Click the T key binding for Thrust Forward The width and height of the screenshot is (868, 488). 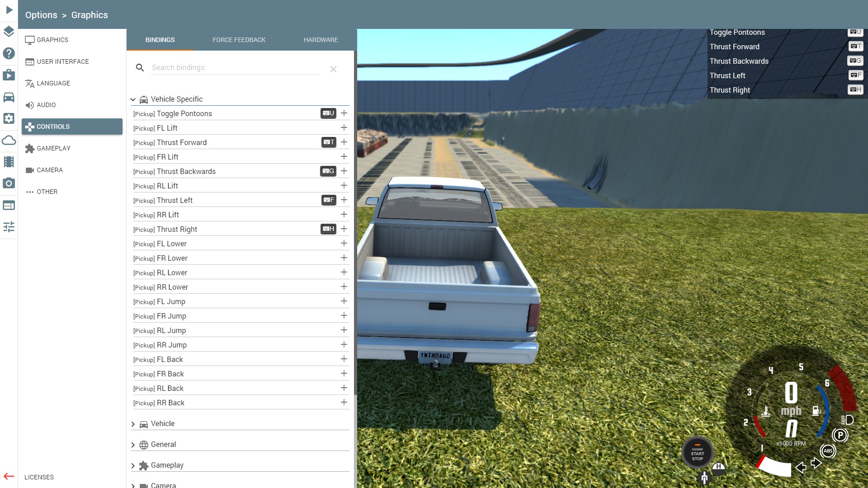[x=329, y=142]
